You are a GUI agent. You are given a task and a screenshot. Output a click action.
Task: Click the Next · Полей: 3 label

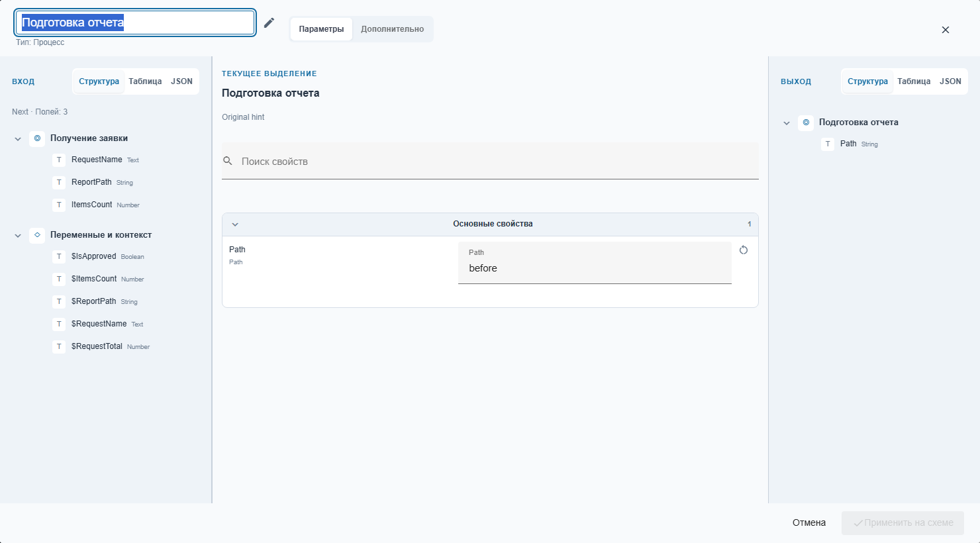[40, 112]
